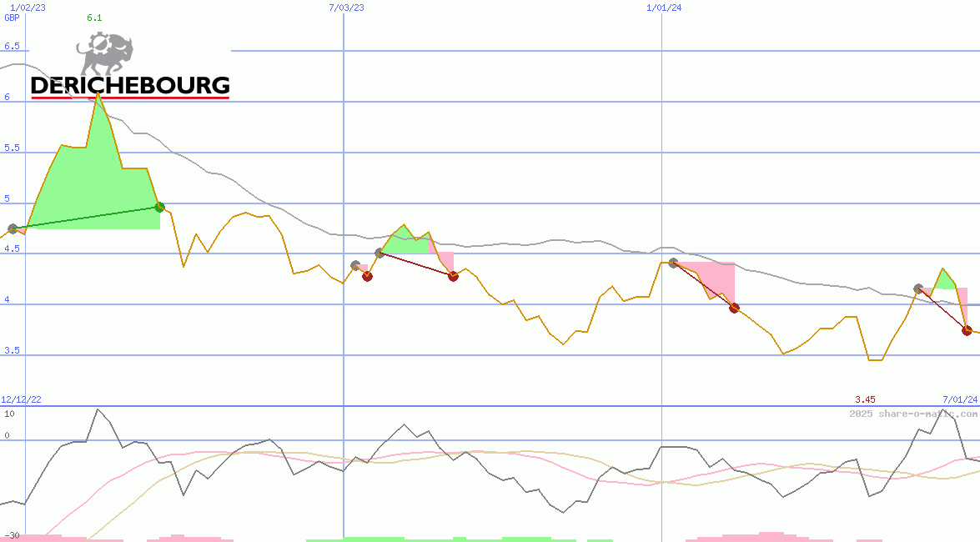
Task: Select the grey entry dot of the final trade
Action: pyautogui.click(x=918, y=289)
